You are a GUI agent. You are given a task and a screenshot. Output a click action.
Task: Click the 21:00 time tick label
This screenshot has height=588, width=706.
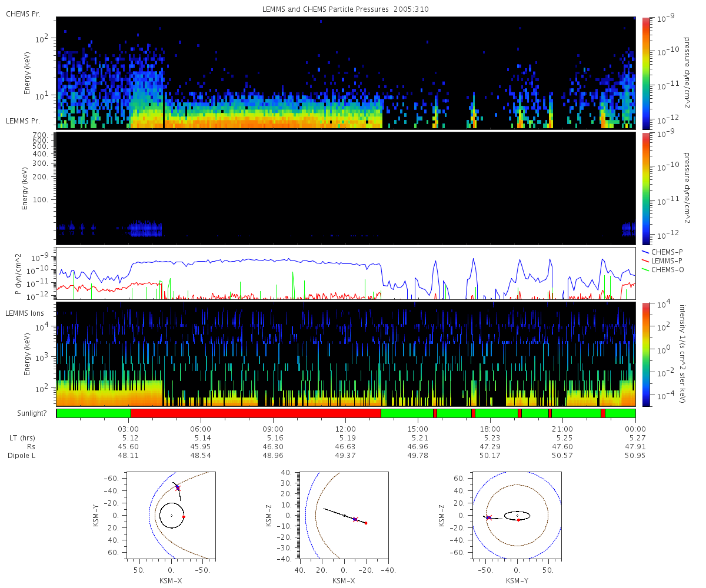[563, 429]
